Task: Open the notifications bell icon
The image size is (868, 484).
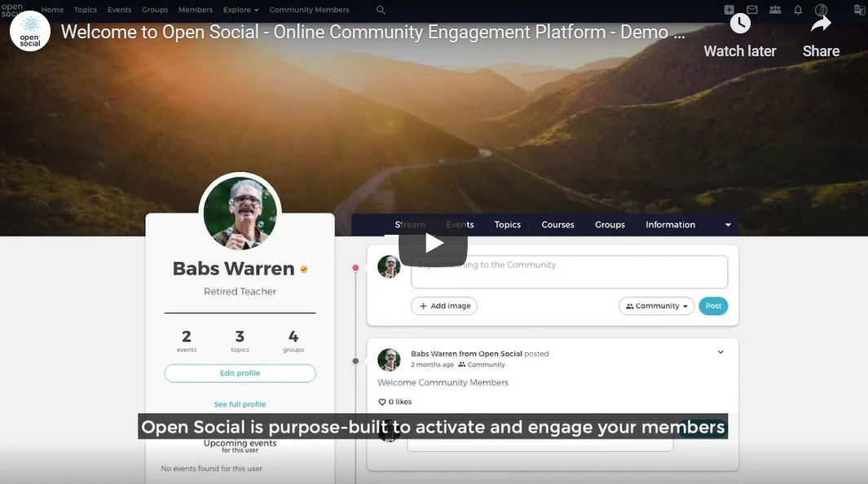Action: (799, 10)
